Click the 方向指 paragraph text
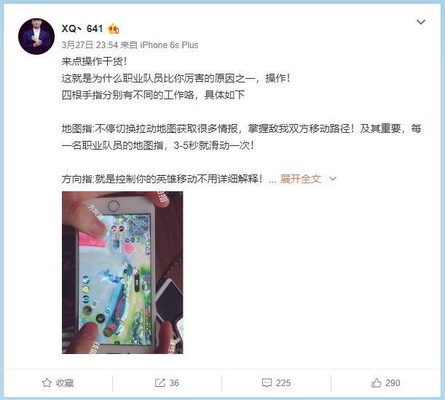The height and width of the screenshot is (400, 445). coord(162,179)
